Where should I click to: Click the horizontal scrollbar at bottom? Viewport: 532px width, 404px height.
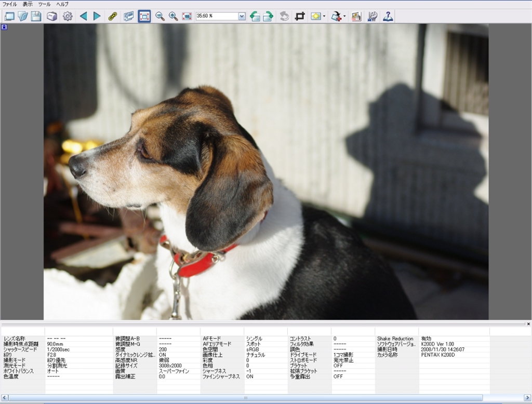point(245,398)
